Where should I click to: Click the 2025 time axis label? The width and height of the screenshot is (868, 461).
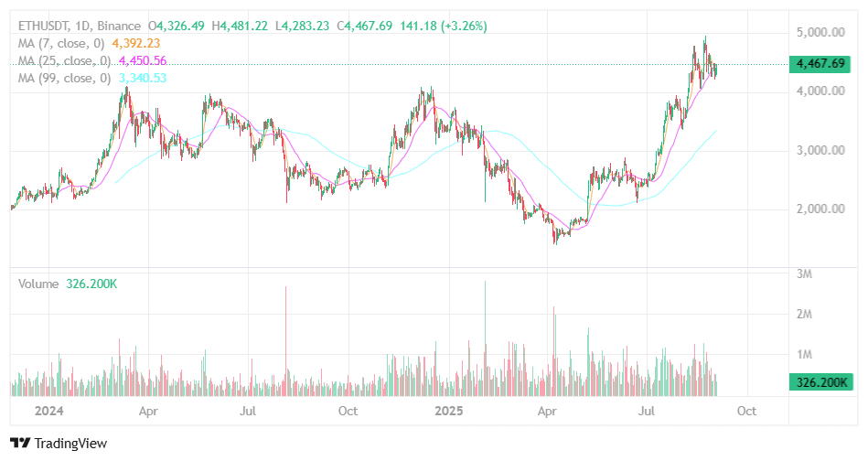[448, 412]
